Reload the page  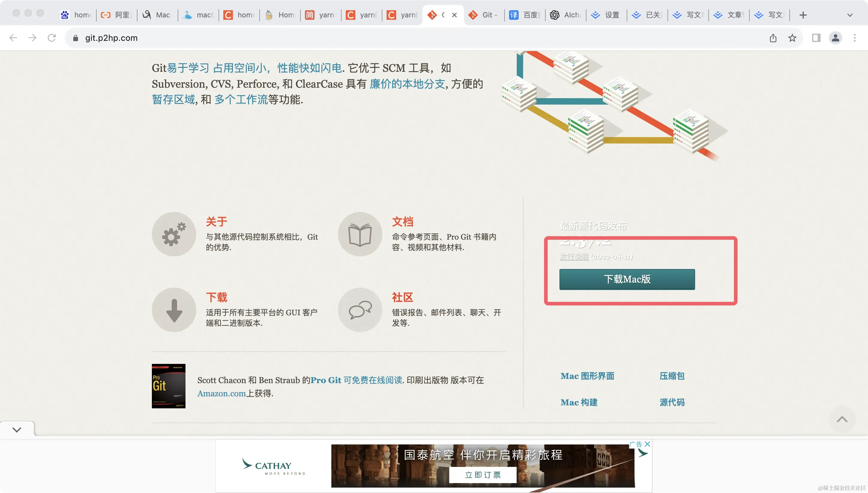click(51, 38)
